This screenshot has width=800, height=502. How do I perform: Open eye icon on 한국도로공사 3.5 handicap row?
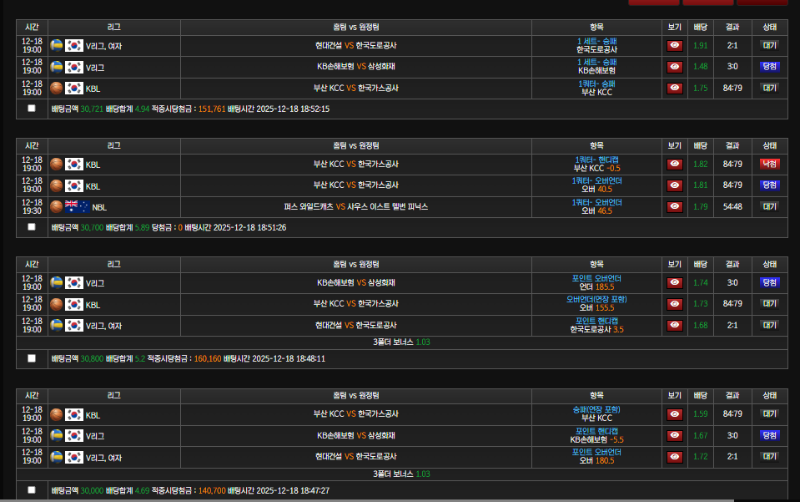(x=674, y=325)
